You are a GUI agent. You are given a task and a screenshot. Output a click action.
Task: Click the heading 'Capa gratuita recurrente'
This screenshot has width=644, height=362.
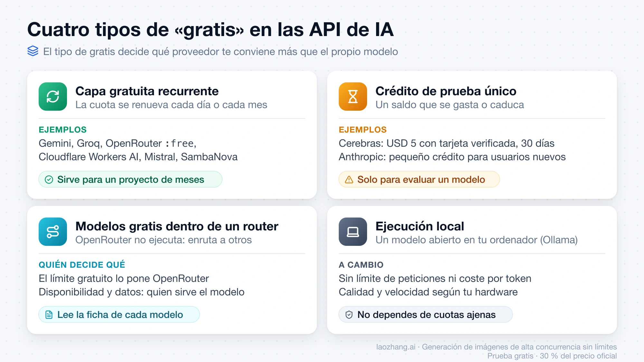(x=147, y=91)
